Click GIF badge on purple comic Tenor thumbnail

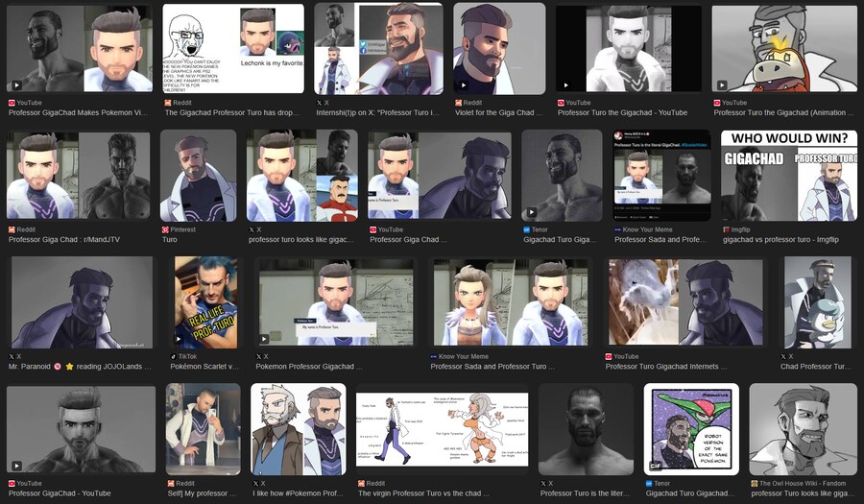coord(655,466)
